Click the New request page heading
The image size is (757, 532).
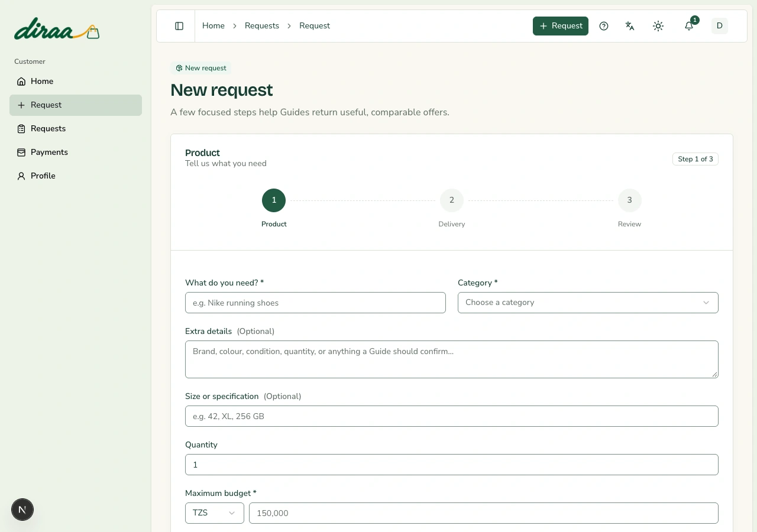click(222, 90)
